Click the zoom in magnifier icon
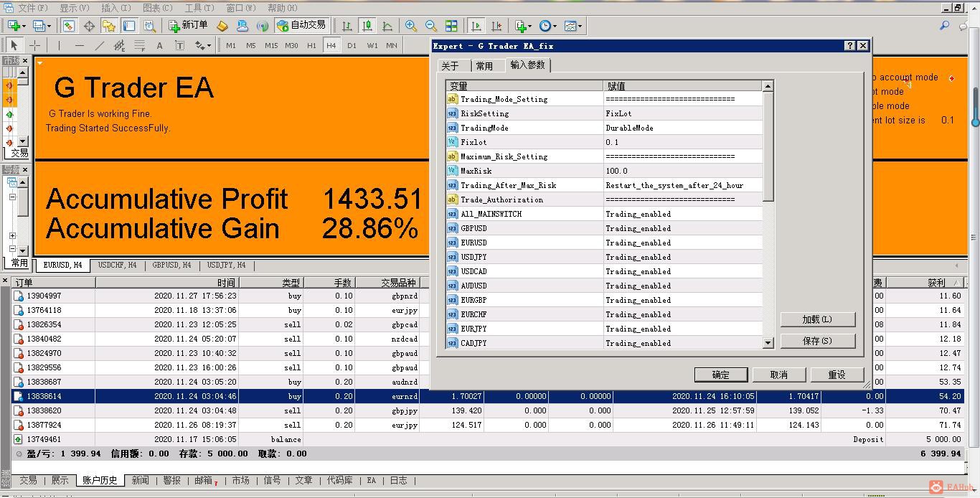The width and height of the screenshot is (980, 498). [x=411, y=26]
